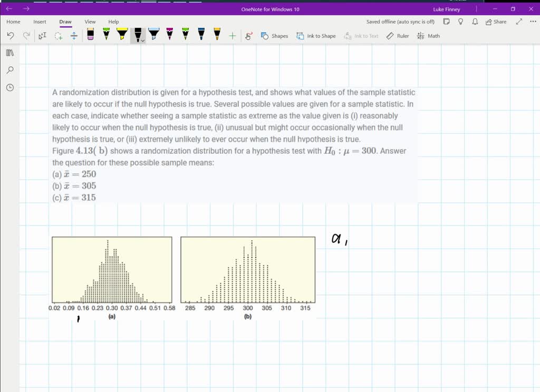This screenshot has height=392, width=540.
Task: Open the Help tab
Action: click(113, 22)
